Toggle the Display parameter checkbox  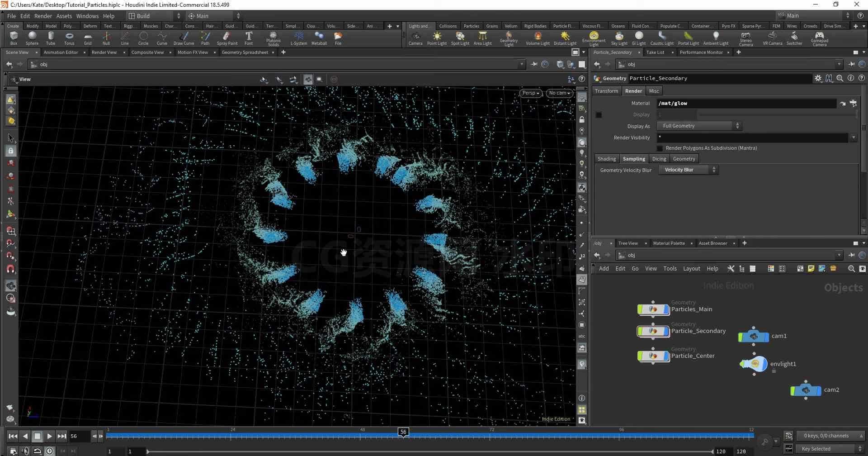pos(599,115)
